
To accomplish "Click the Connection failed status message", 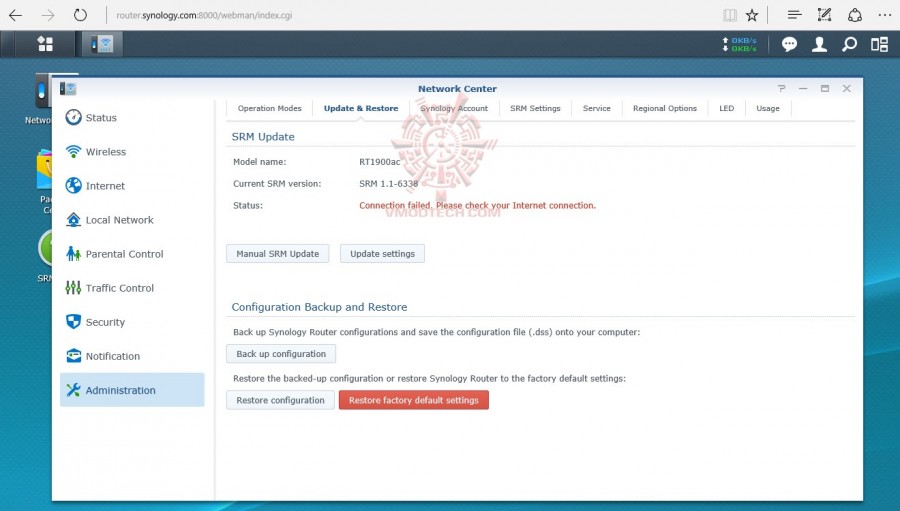I will coord(478,206).
